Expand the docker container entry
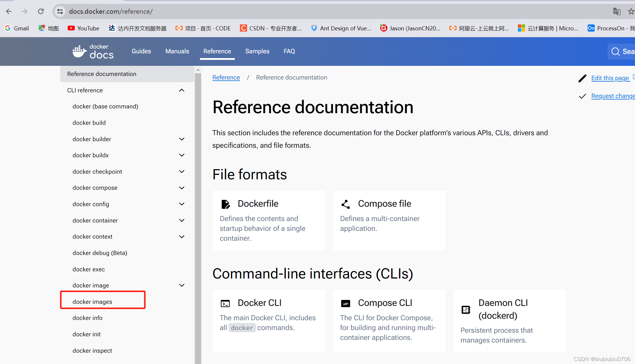 (182, 220)
